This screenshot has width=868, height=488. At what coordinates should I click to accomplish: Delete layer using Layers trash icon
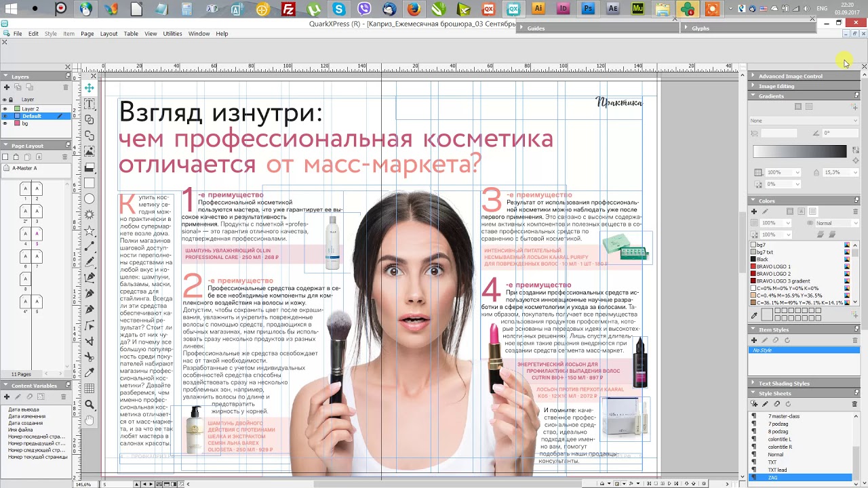point(66,87)
